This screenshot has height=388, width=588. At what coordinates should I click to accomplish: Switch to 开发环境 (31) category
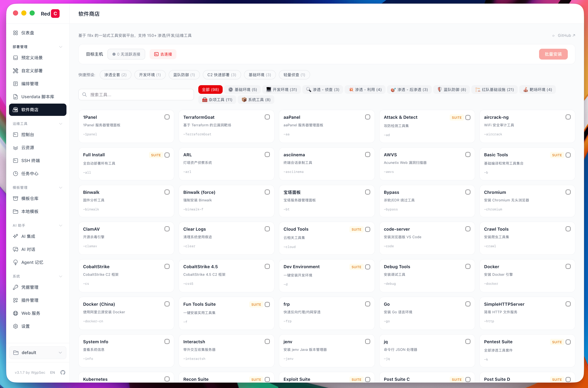282,90
